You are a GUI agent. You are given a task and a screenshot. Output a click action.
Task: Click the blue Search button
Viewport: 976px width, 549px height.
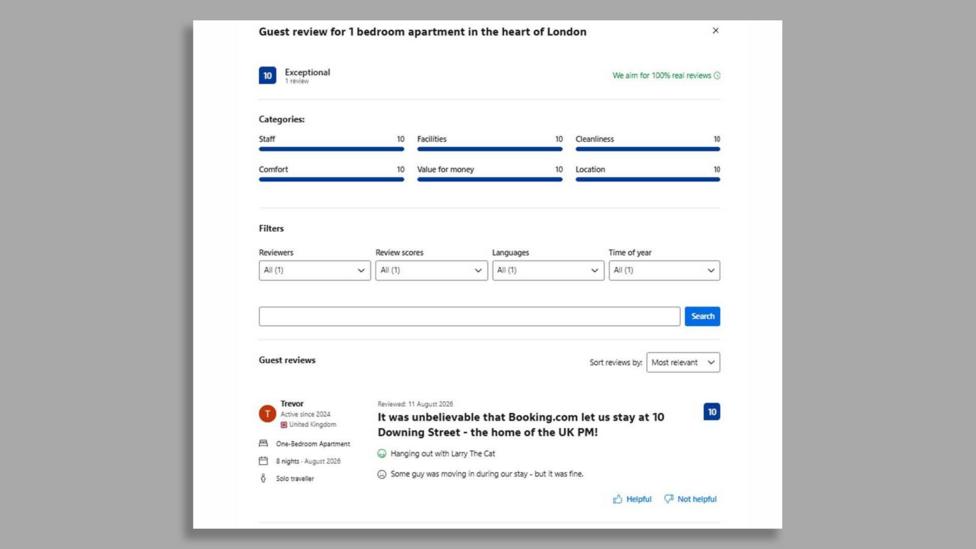point(702,316)
